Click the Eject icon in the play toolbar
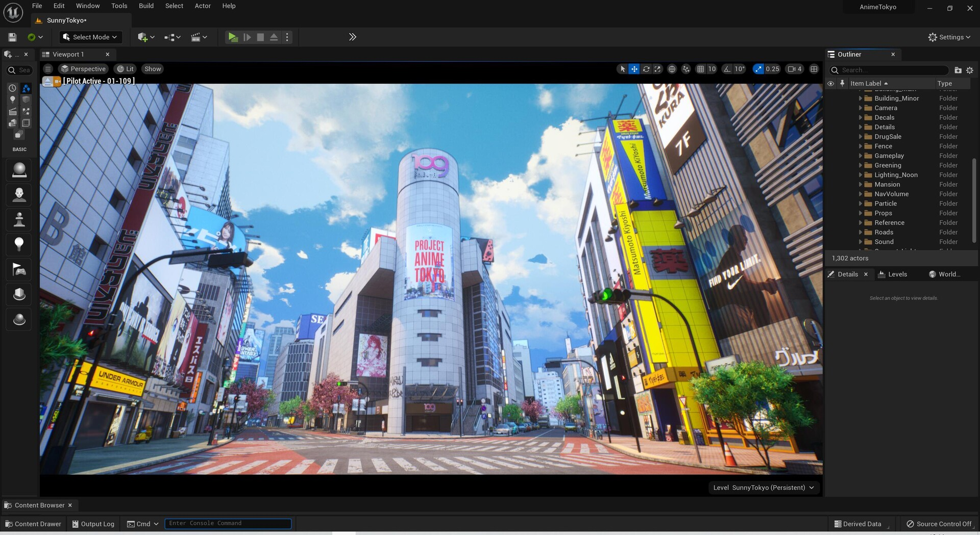 (x=274, y=37)
